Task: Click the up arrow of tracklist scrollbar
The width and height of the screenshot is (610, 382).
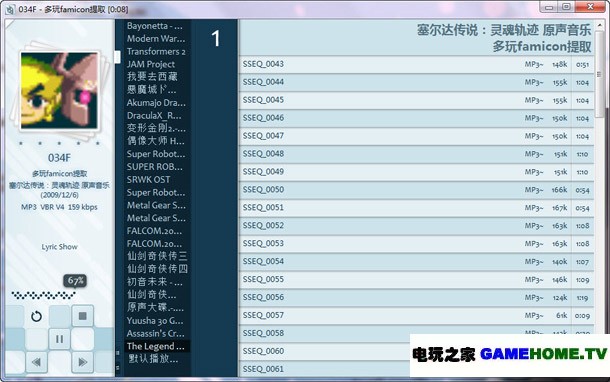Action: click(x=599, y=25)
